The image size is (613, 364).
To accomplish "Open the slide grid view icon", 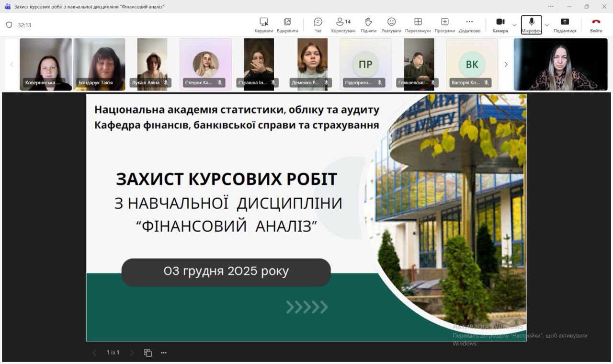I will coord(148,353).
